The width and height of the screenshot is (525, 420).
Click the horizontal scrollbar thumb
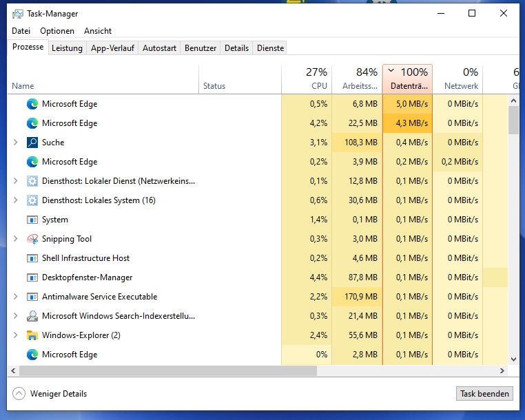click(168, 371)
